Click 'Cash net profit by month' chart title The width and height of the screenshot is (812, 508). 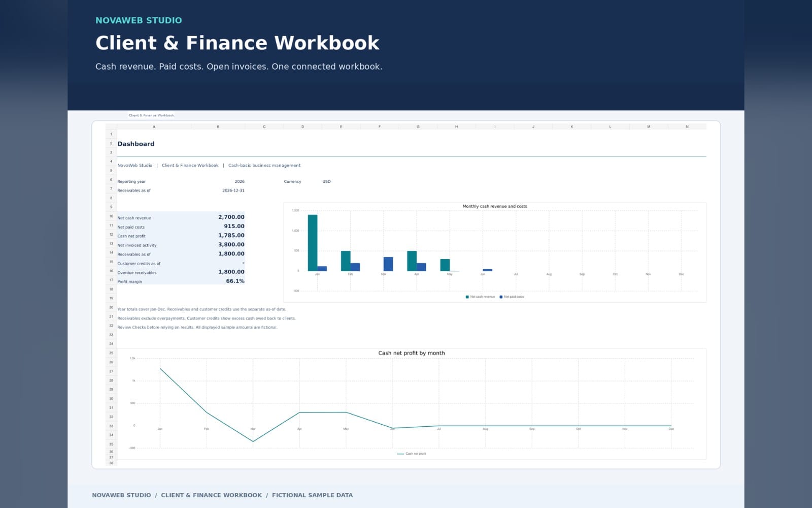[412, 353]
